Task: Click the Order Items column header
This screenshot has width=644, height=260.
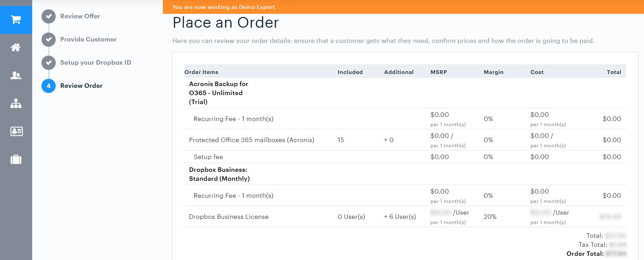Action: click(201, 72)
